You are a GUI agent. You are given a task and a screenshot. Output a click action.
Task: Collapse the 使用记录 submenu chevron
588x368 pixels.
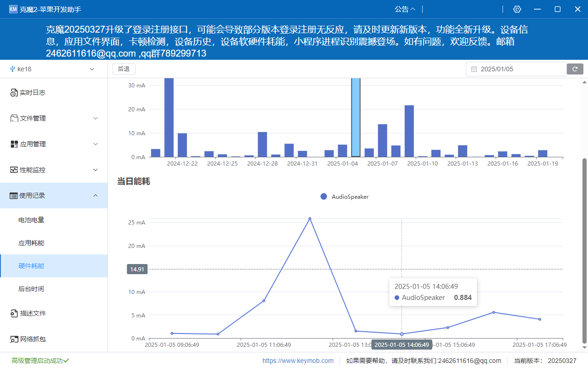pos(96,196)
